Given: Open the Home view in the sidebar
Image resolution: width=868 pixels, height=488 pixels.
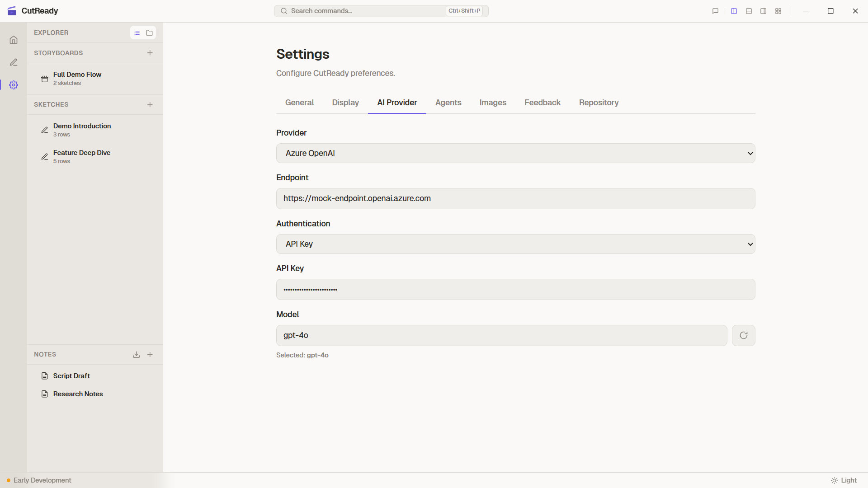Looking at the screenshot, I should click(x=14, y=40).
